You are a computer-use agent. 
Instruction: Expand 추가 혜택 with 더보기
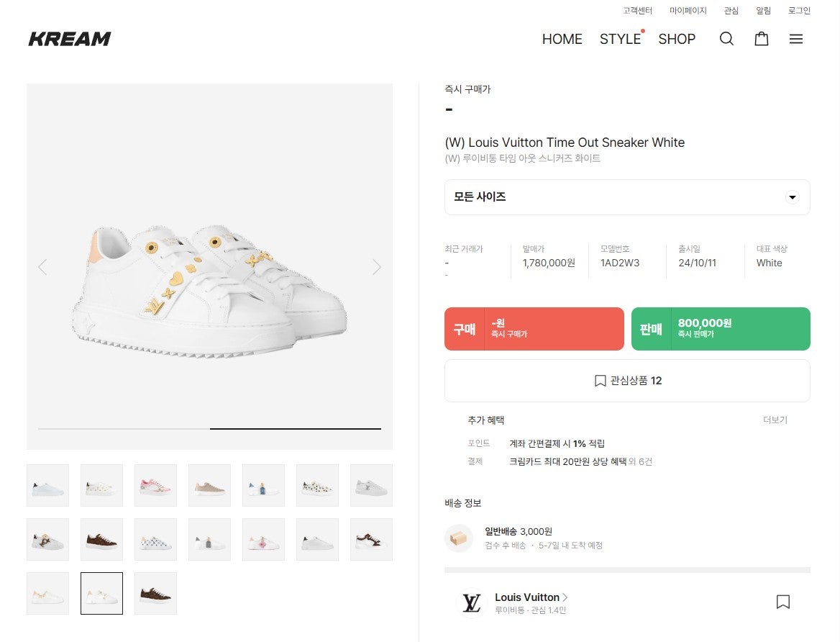pos(775,420)
